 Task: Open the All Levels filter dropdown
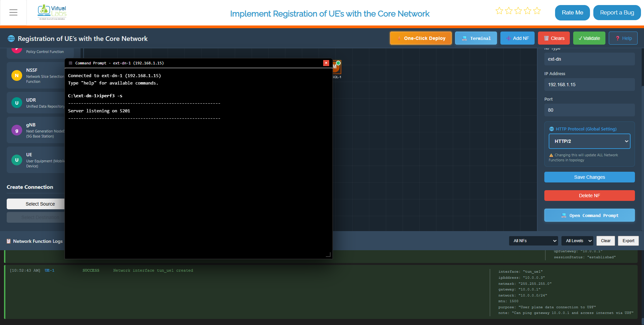577,241
